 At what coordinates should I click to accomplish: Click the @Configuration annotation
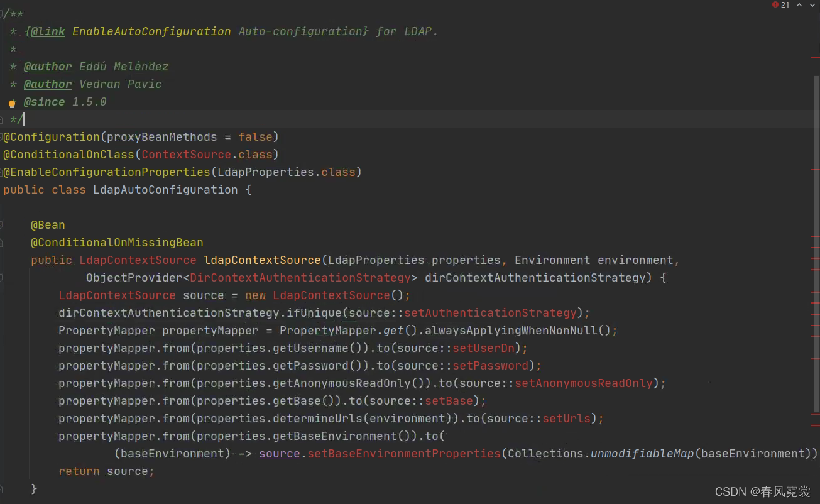coord(52,137)
